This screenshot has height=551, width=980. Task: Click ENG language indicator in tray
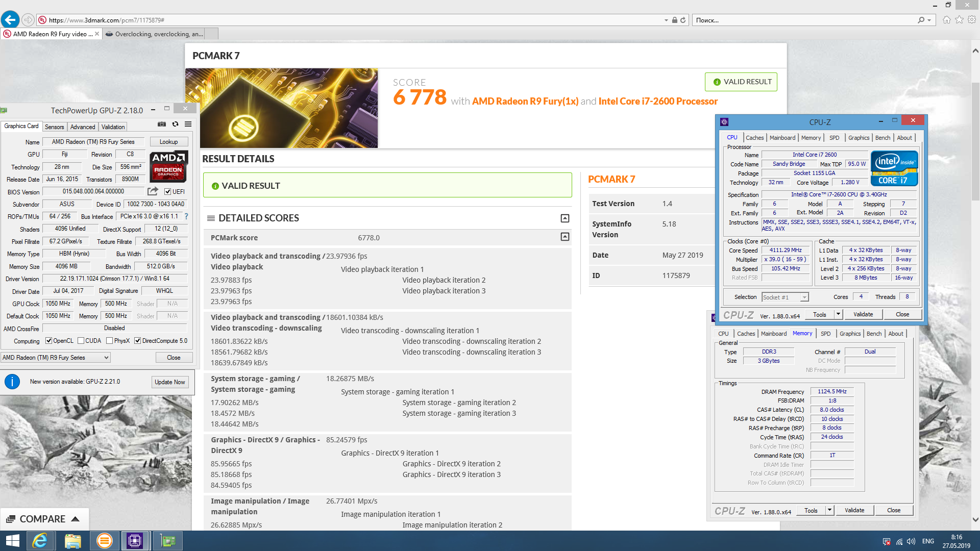(x=928, y=541)
